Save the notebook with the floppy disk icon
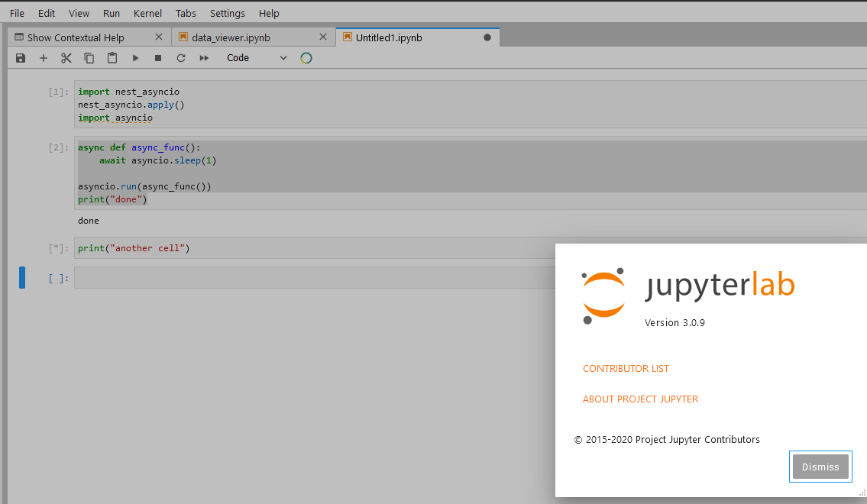 click(21, 58)
